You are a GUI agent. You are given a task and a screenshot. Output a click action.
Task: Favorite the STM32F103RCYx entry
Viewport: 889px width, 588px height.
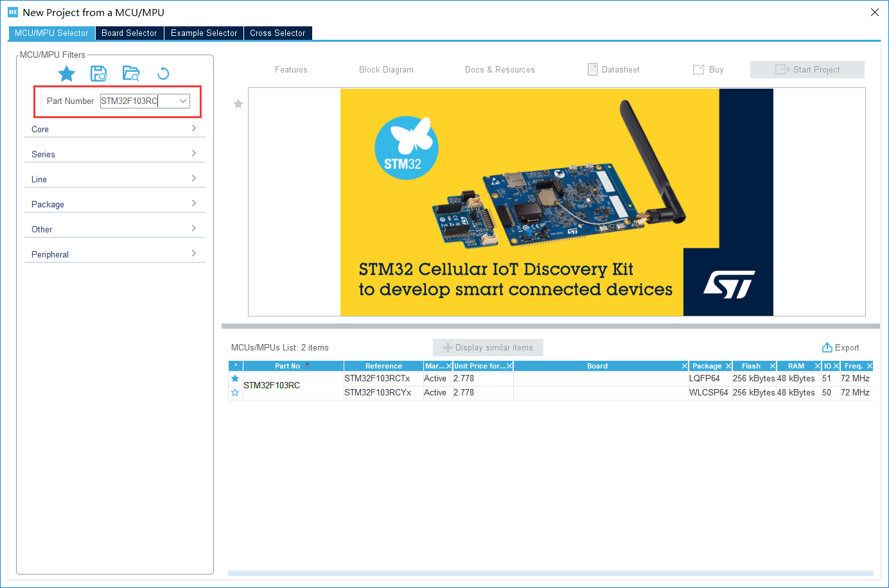click(x=235, y=392)
